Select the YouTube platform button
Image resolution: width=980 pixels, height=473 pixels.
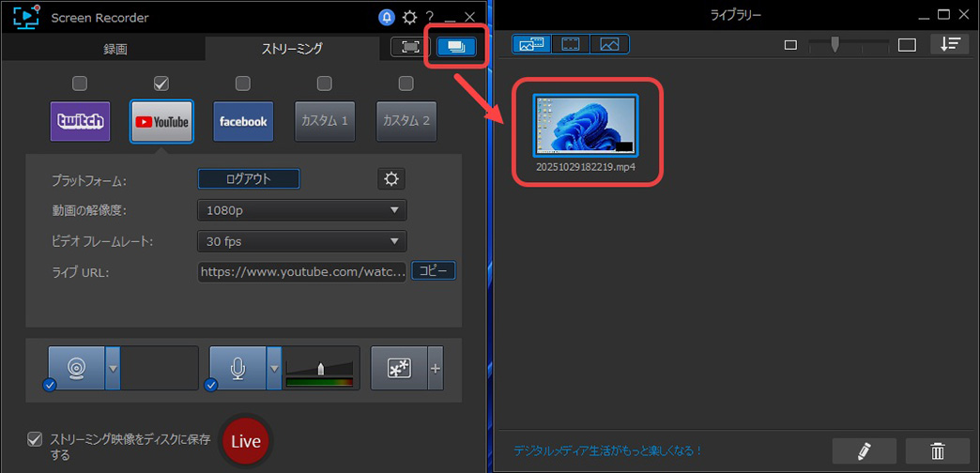coord(161,121)
